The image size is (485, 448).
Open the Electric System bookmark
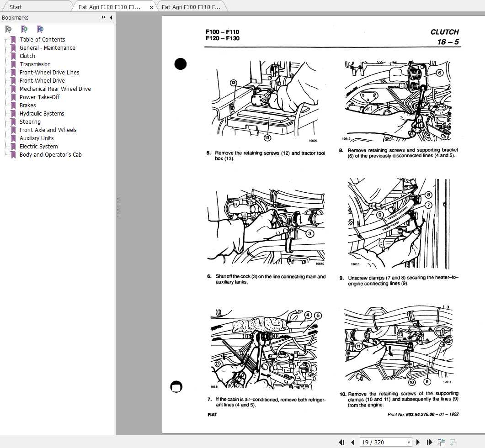(x=39, y=147)
